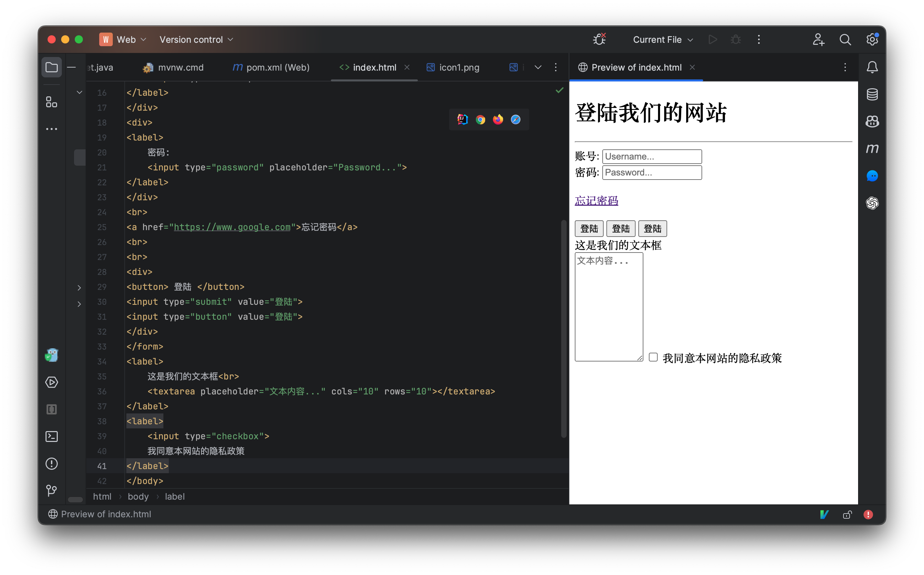Image resolution: width=924 pixels, height=575 pixels.
Task: Open Notifications bell icon
Action: tap(872, 67)
